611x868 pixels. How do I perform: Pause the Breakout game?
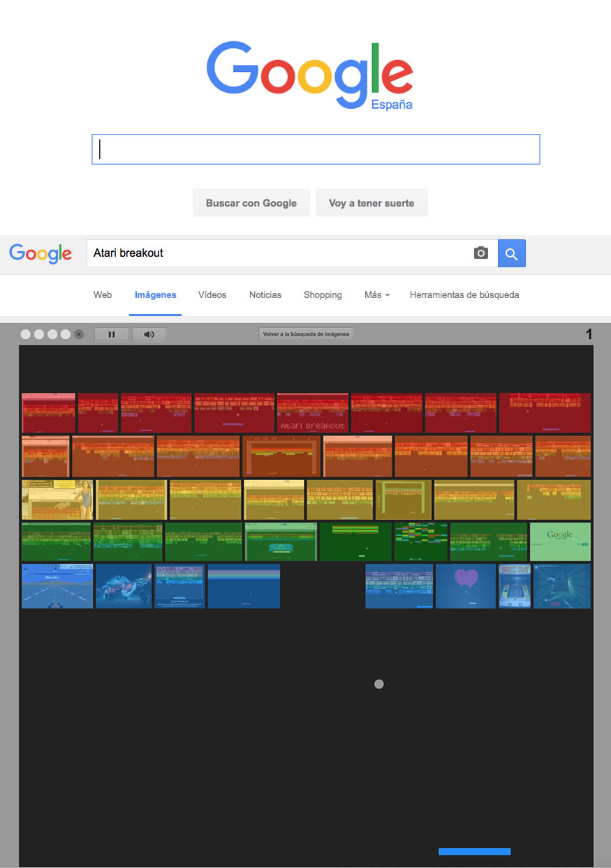(x=112, y=334)
